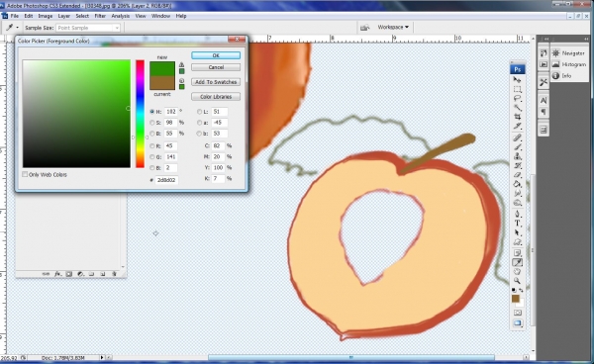Select the Eraser tool
594x364 pixels.
click(x=517, y=175)
